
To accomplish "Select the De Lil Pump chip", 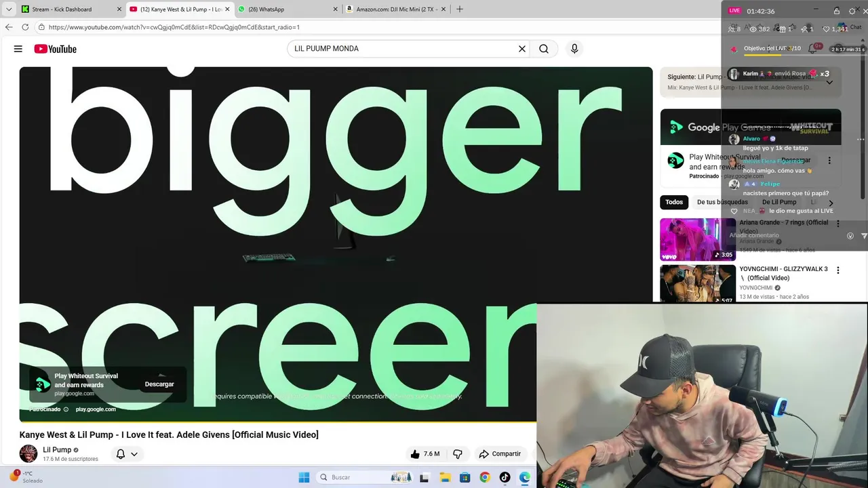I will tap(779, 202).
